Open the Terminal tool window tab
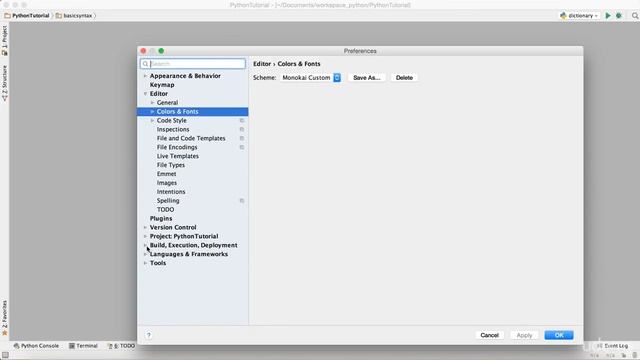The image size is (640, 360). coord(83,346)
